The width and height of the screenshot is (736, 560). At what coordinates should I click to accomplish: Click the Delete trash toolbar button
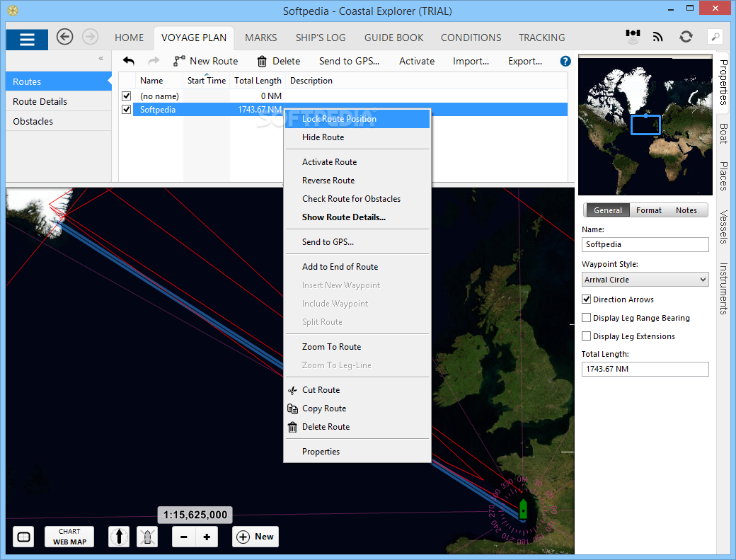click(x=278, y=61)
